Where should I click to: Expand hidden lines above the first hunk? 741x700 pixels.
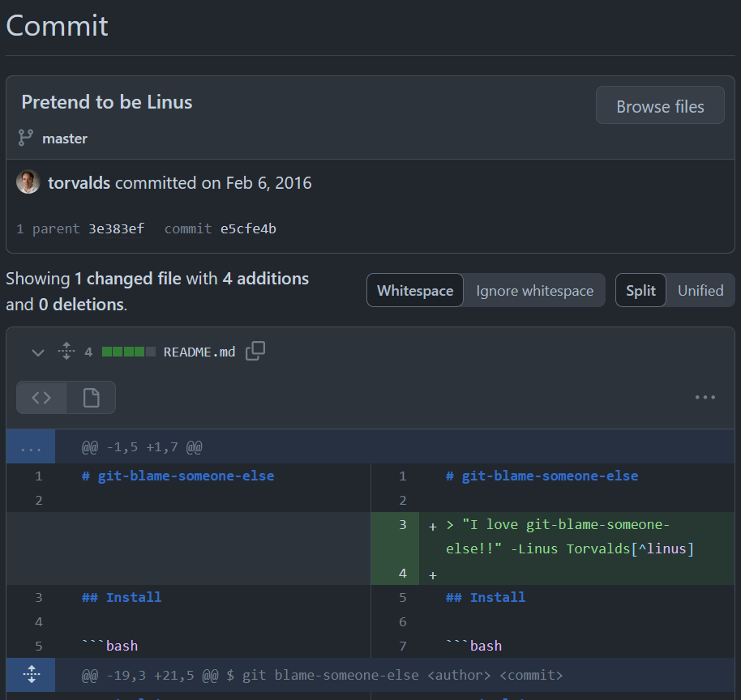coord(31,446)
